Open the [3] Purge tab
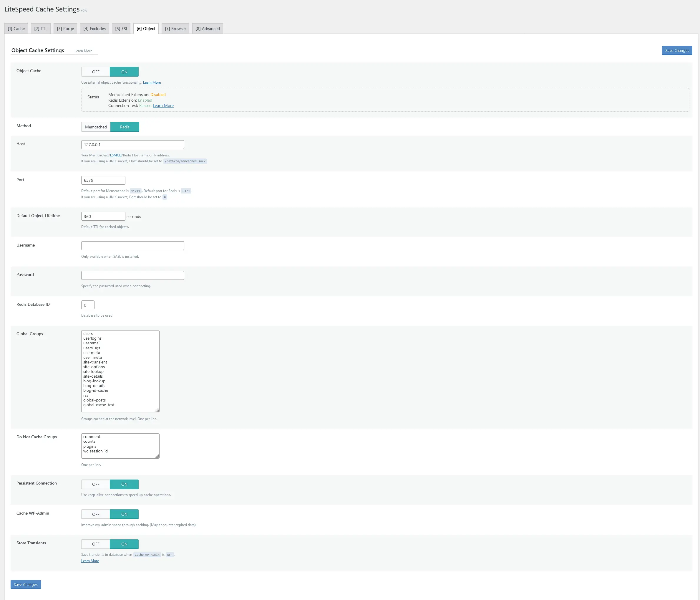 click(65, 28)
